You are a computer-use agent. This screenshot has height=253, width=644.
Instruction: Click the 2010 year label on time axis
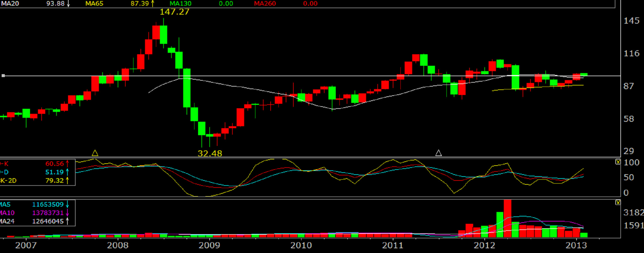[301, 245]
